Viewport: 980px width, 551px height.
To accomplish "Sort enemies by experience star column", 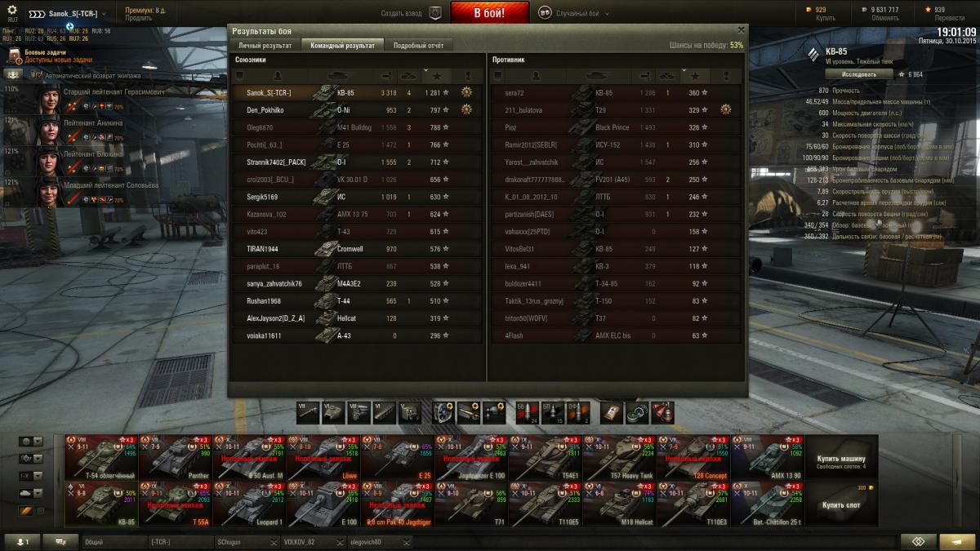I will [x=695, y=75].
